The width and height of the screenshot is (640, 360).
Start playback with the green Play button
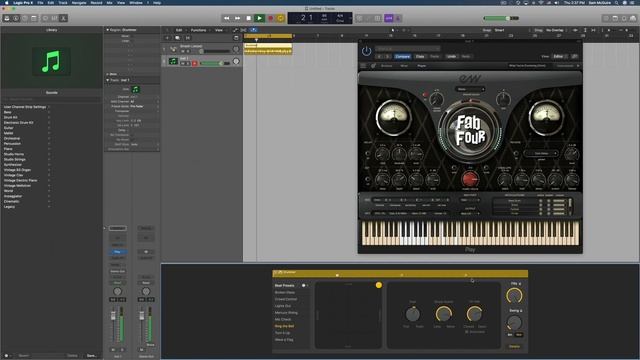[x=259, y=18]
